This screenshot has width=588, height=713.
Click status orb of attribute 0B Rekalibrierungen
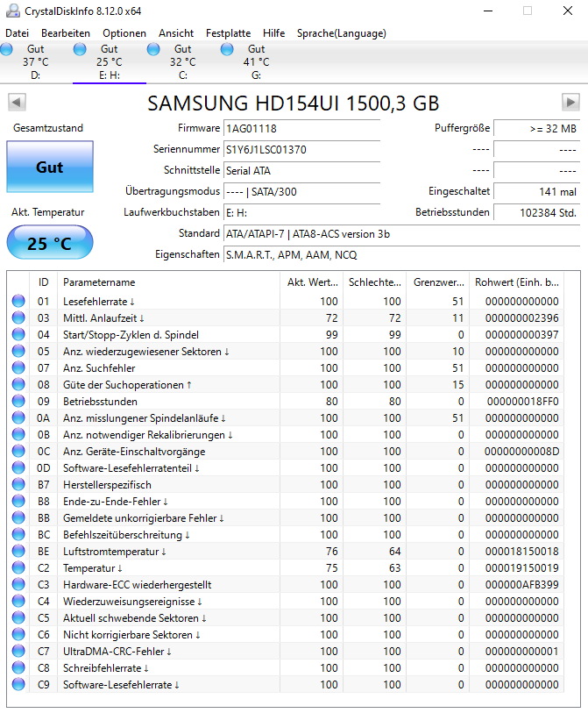pyautogui.click(x=18, y=435)
